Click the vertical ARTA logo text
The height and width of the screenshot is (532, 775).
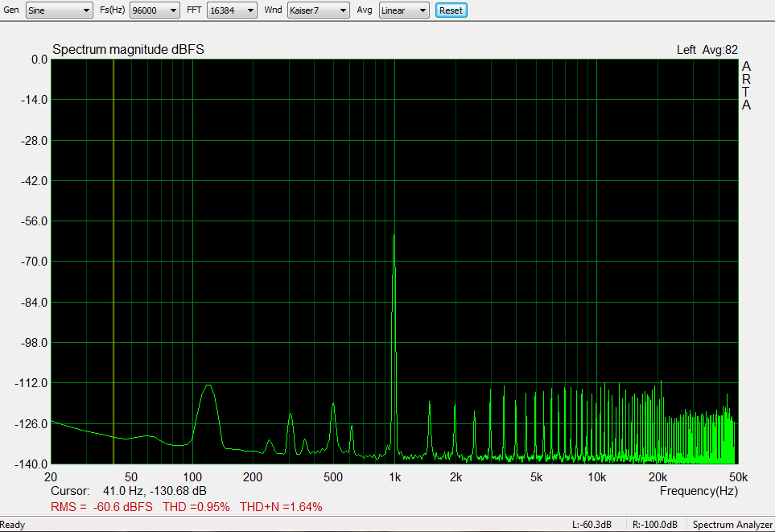[746, 85]
